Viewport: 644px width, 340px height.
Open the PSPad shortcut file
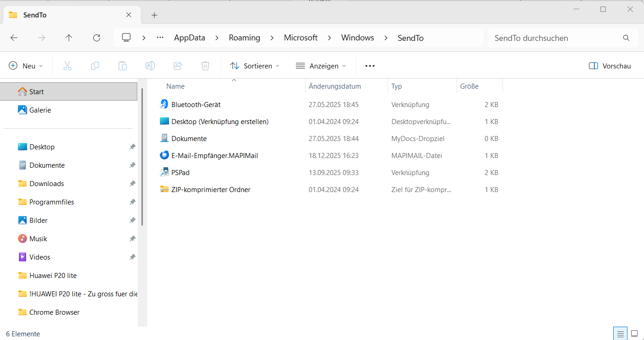click(180, 173)
